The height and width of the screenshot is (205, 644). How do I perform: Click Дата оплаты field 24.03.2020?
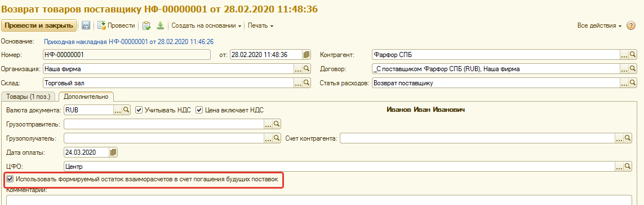87,152
